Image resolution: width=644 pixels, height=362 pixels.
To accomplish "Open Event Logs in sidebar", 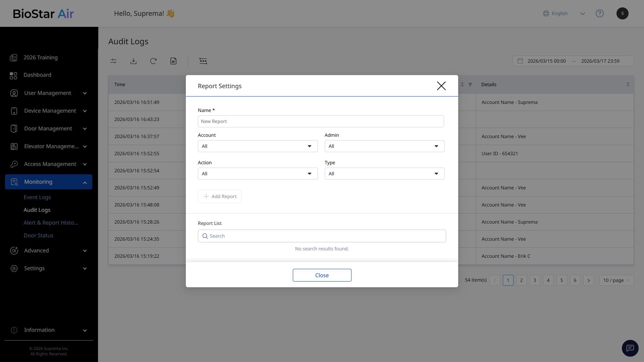I will [37, 197].
